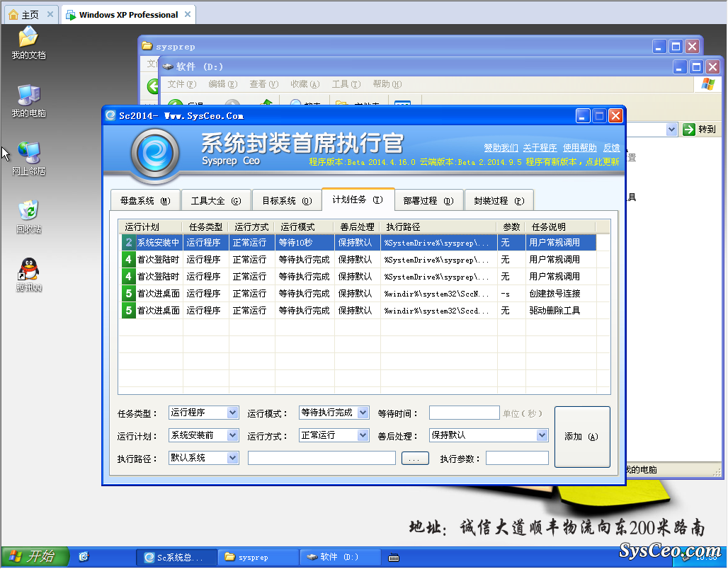
Task: Click the 添加 (A) button
Action: [x=582, y=437]
